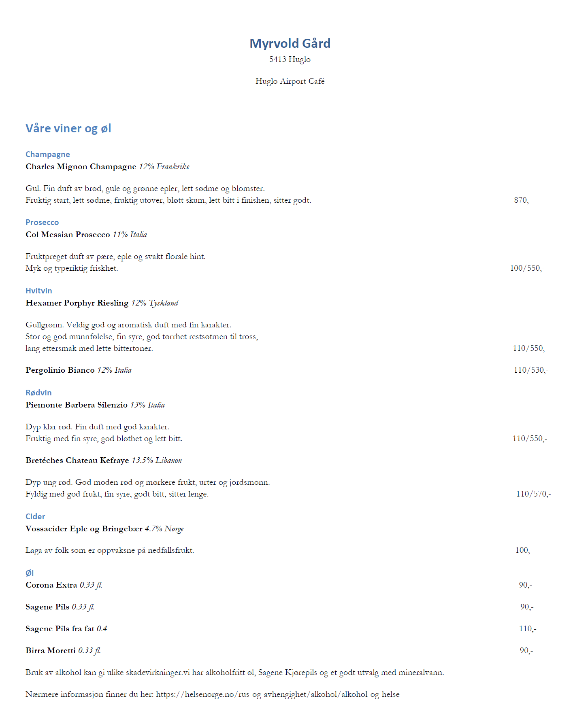Click the Huglo Airport Café subtitle
Screen dimensions: 573x728
[x=290, y=81]
